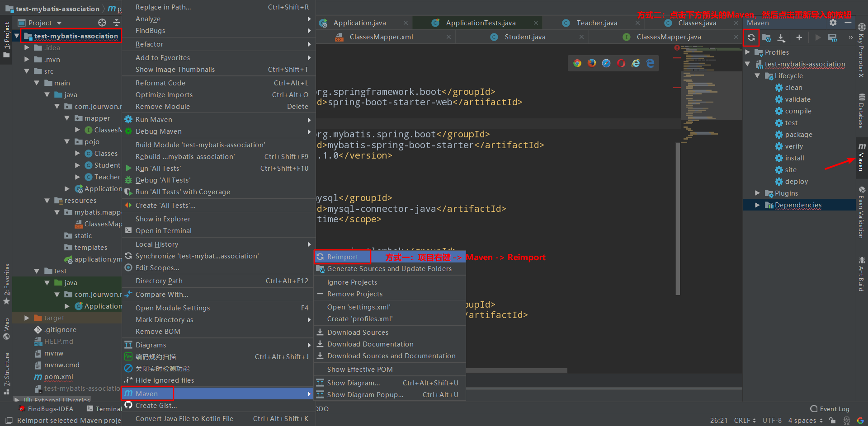This screenshot has height=426, width=868.
Task: Open Maven tool window side tab
Action: click(862, 157)
